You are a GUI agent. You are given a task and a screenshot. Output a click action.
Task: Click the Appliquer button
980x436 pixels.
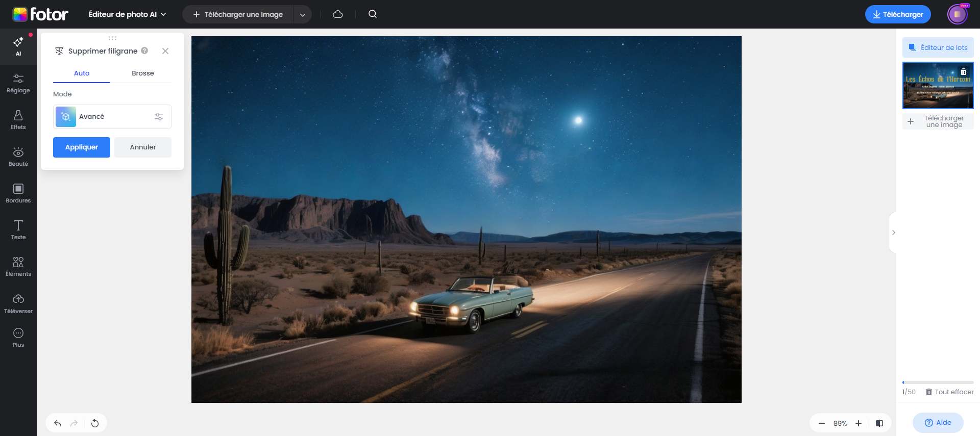pos(82,147)
